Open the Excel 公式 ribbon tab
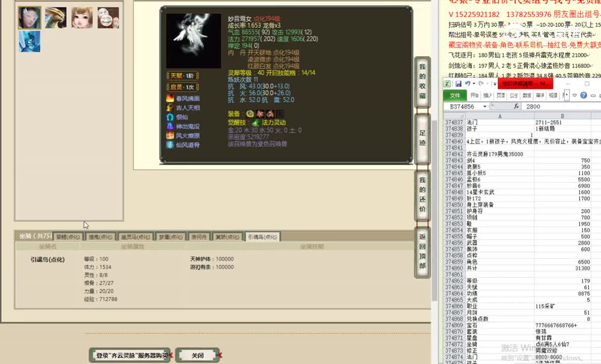The width and height of the screenshot is (601, 364). click(513, 95)
